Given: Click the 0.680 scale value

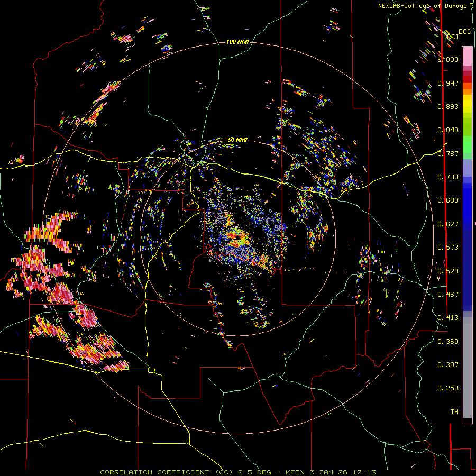Looking at the screenshot, I should pyautogui.click(x=448, y=200).
